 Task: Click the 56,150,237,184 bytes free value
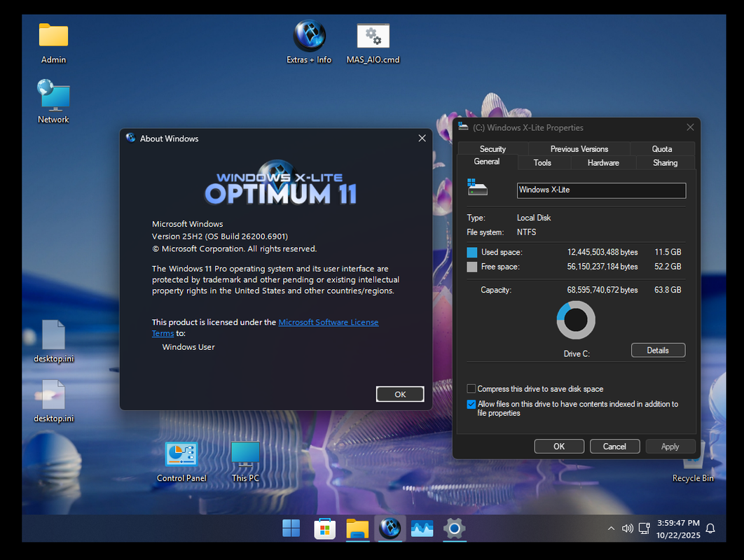click(x=602, y=267)
